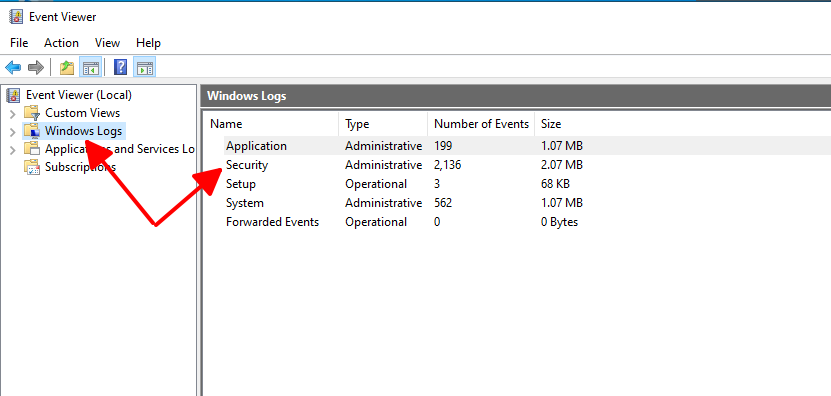Click the 199 events count cell
Screen dimensions: 831x396
(443, 146)
